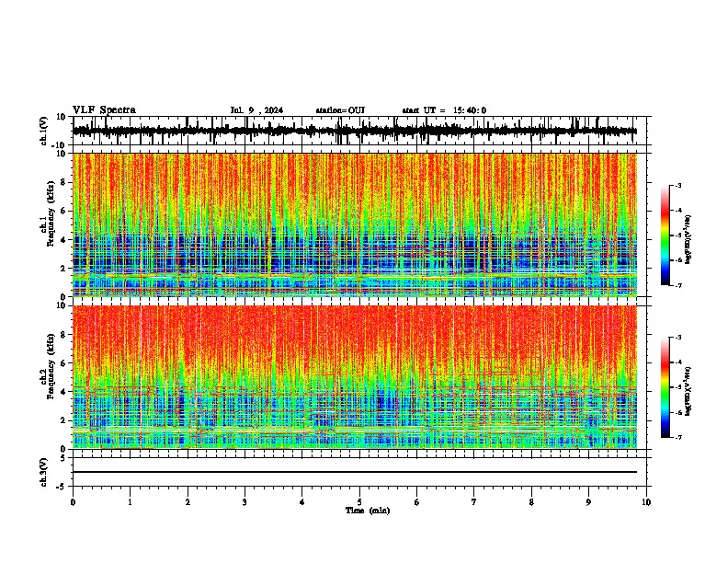Select the ch.1(V) axis label
Image resolution: width=728 pixels, height=563 pixels.
click(44, 131)
